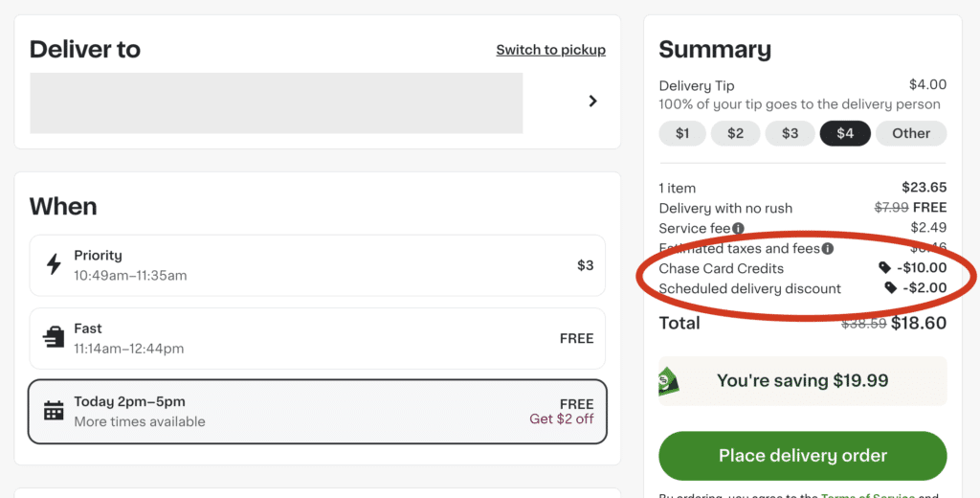Click the green savings money icon

coord(669,381)
